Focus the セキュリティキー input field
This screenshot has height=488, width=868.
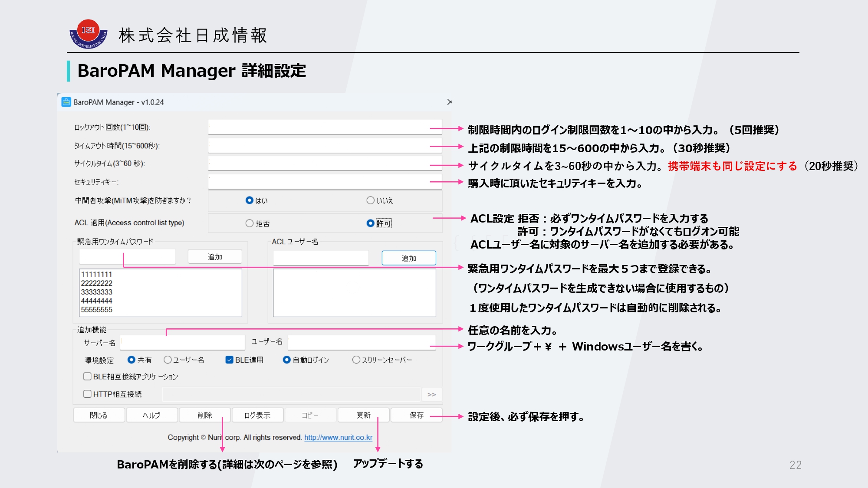point(325,182)
